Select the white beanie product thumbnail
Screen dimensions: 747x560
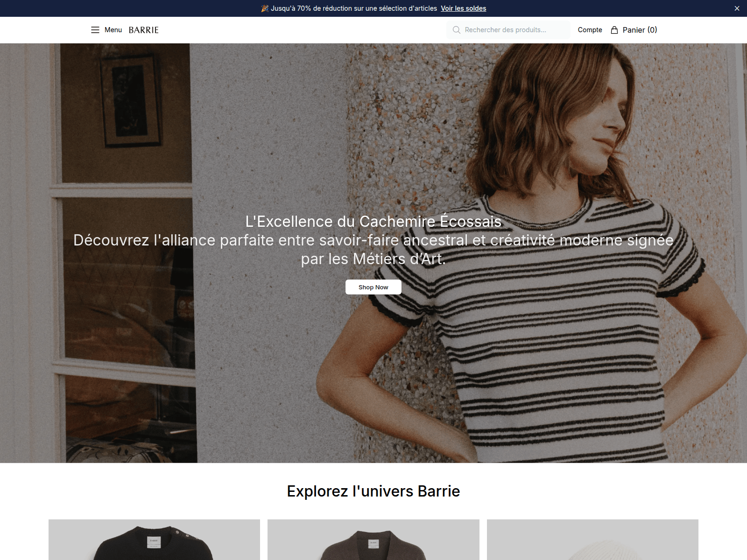(x=592, y=539)
